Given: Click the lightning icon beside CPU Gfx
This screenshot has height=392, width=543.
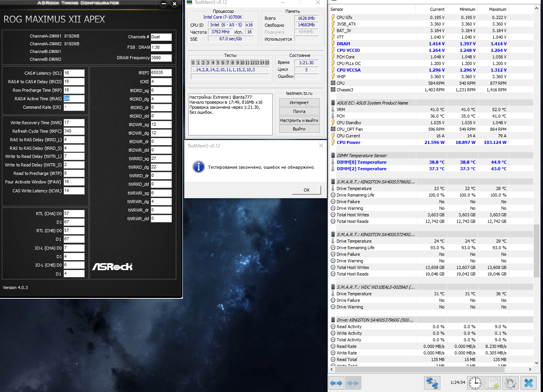Looking at the screenshot, I should point(333,17).
